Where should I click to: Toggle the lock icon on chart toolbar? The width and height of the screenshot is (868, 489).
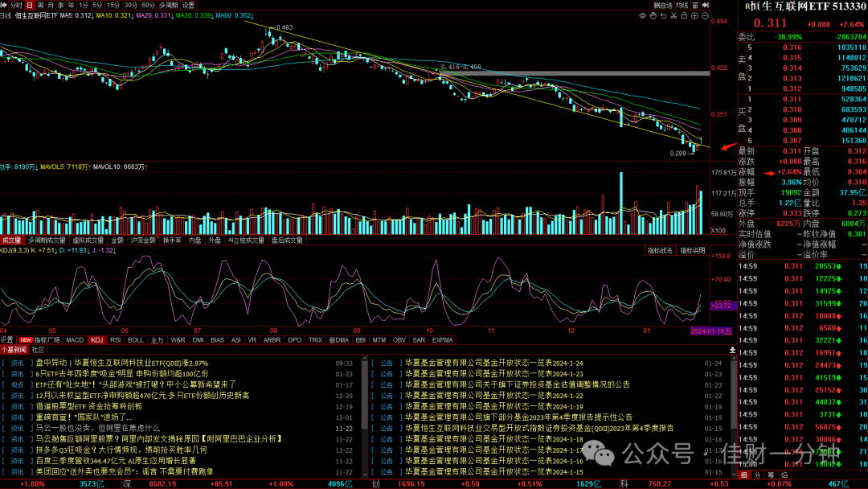click(x=684, y=16)
